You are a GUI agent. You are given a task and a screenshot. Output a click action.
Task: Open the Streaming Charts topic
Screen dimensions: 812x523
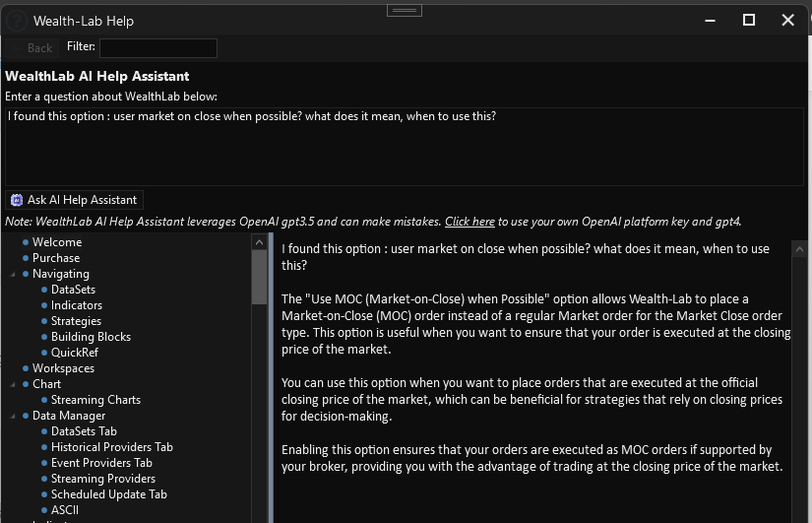[x=95, y=400]
